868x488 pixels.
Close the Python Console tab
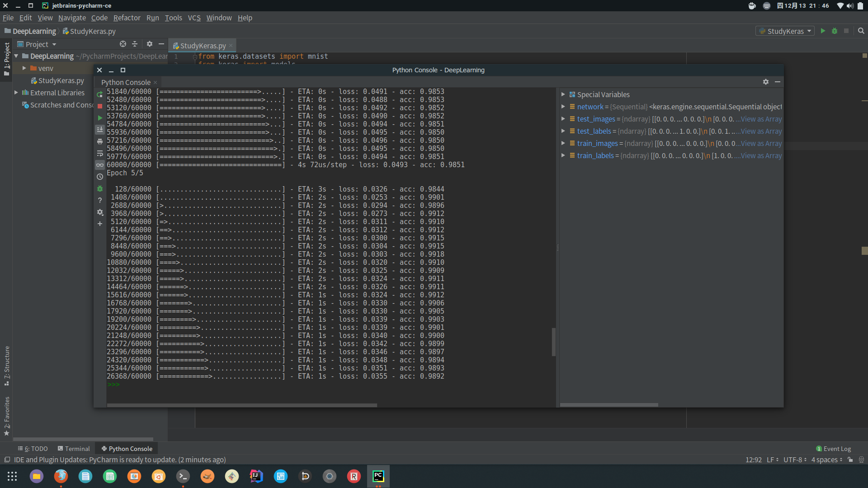(x=155, y=82)
